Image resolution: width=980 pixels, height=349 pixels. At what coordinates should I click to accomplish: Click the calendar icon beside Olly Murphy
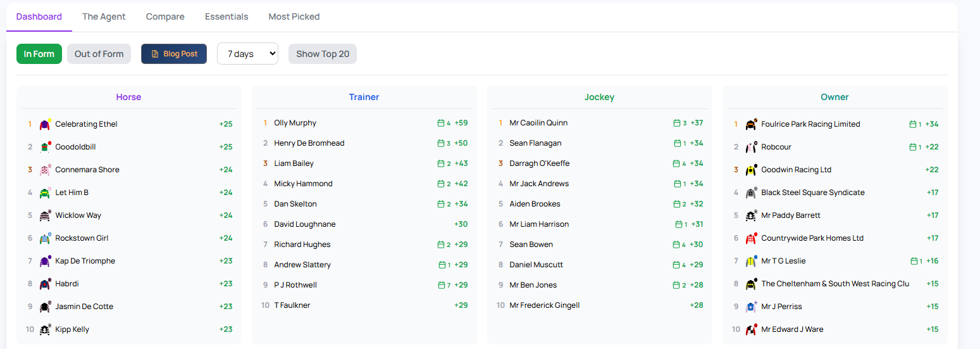coord(440,123)
